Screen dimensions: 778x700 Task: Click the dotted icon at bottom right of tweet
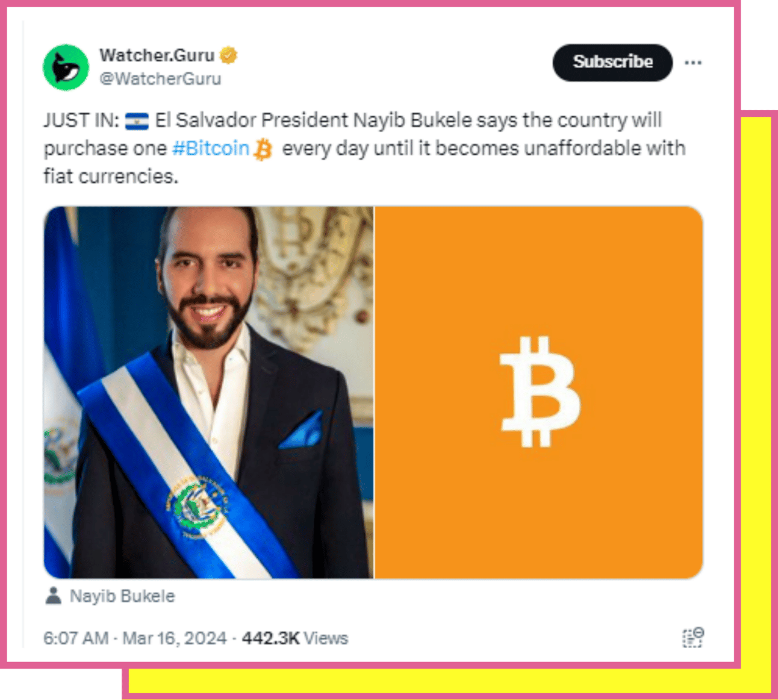[x=693, y=637]
